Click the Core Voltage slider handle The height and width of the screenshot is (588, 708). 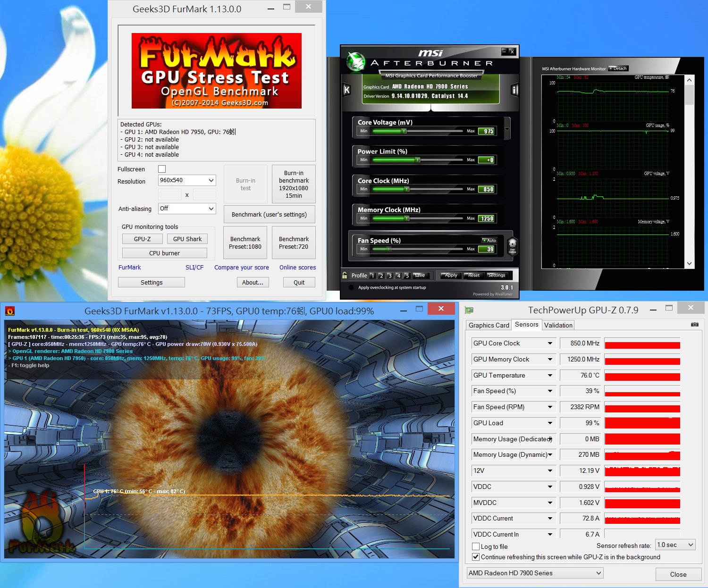point(404,131)
